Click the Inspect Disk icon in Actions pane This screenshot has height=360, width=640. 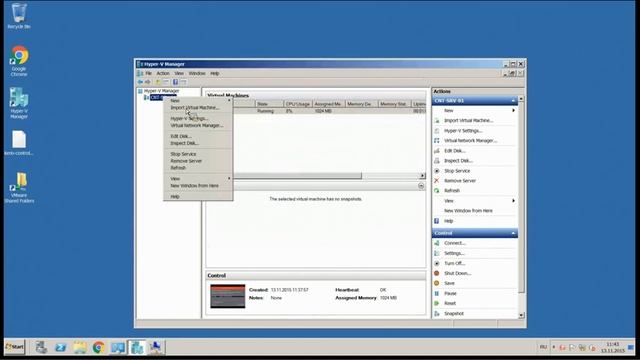point(437,161)
